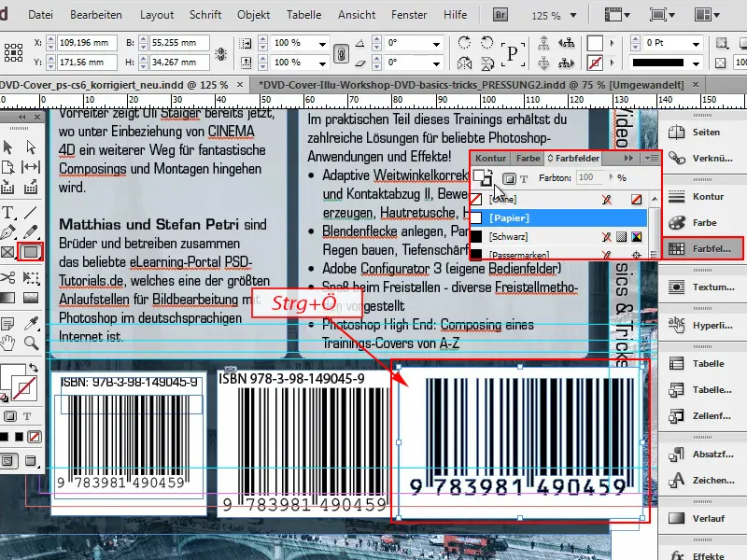The height and width of the screenshot is (560, 747).
Task: Select the Direct Selection tool (white arrow)
Action: 31,147
